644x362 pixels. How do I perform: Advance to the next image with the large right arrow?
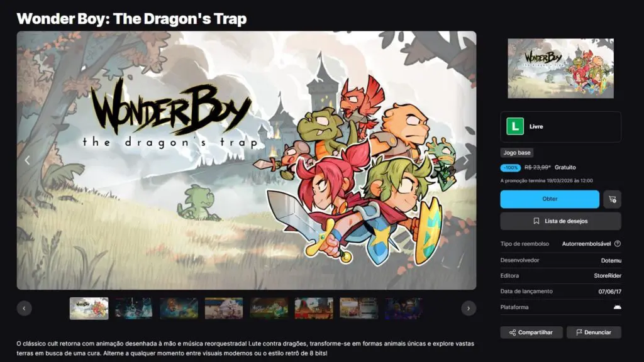(x=466, y=160)
